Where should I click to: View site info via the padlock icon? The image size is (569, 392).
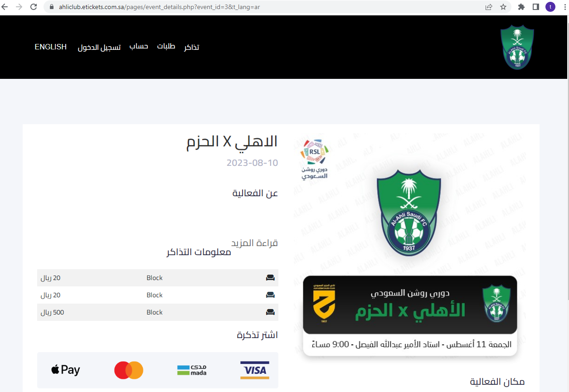point(51,7)
